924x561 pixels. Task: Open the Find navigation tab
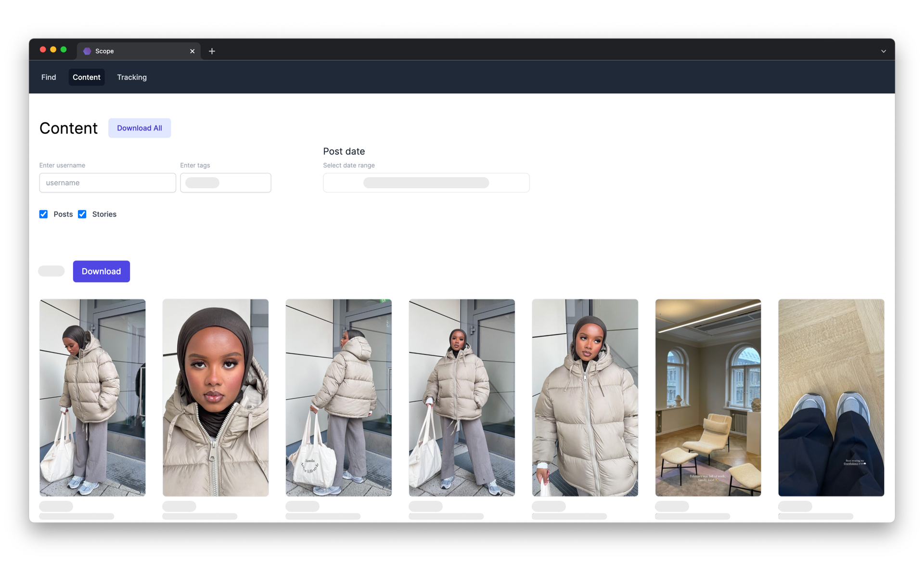tap(49, 77)
